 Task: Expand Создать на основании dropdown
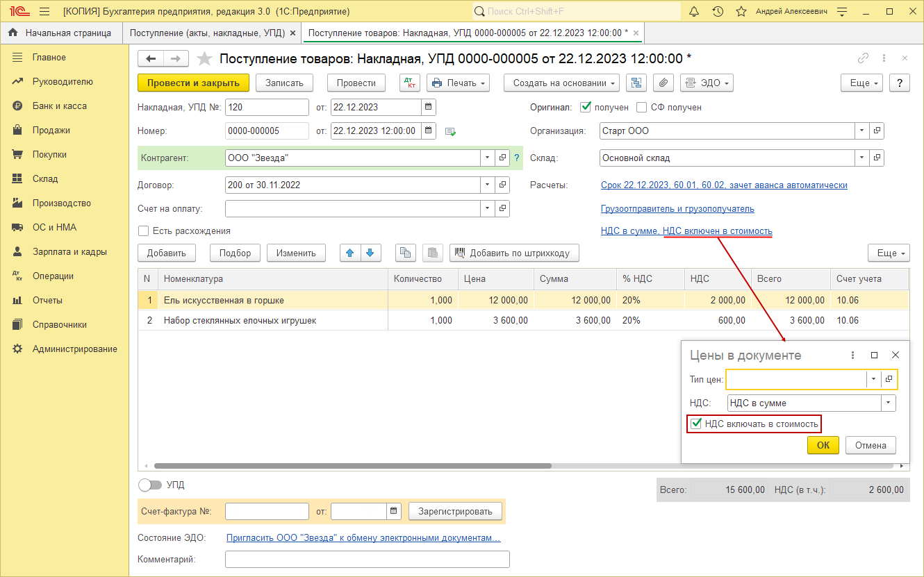[x=561, y=83]
